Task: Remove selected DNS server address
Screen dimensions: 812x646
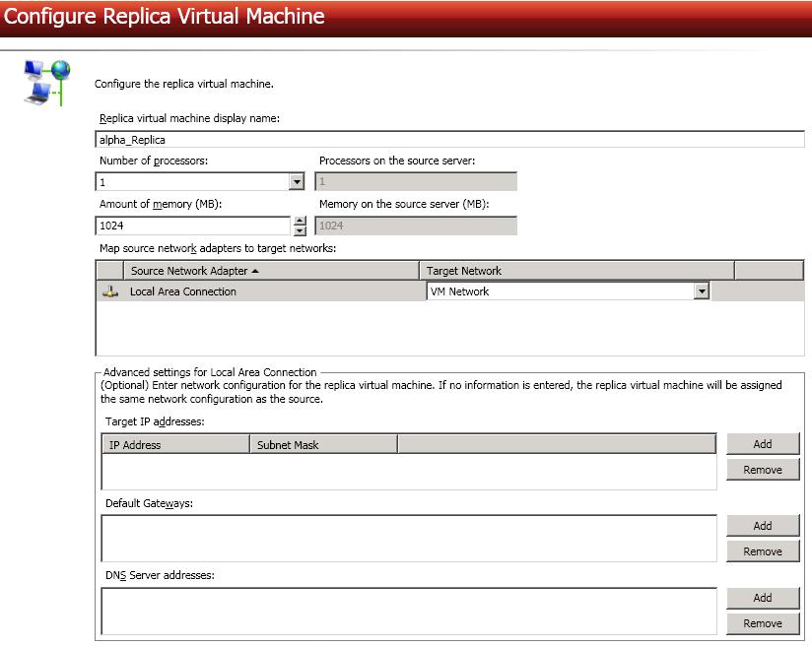Action: pos(763,623)
